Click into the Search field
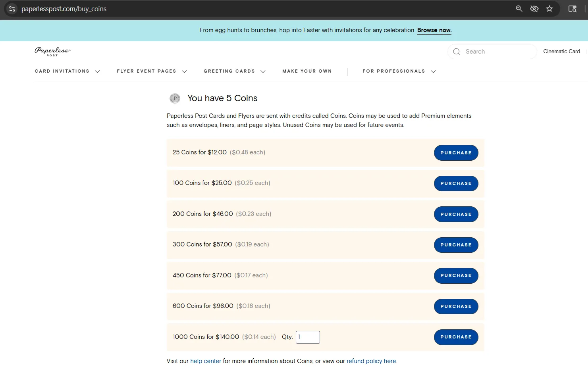The image size is (588, 371). pos(492,52)
